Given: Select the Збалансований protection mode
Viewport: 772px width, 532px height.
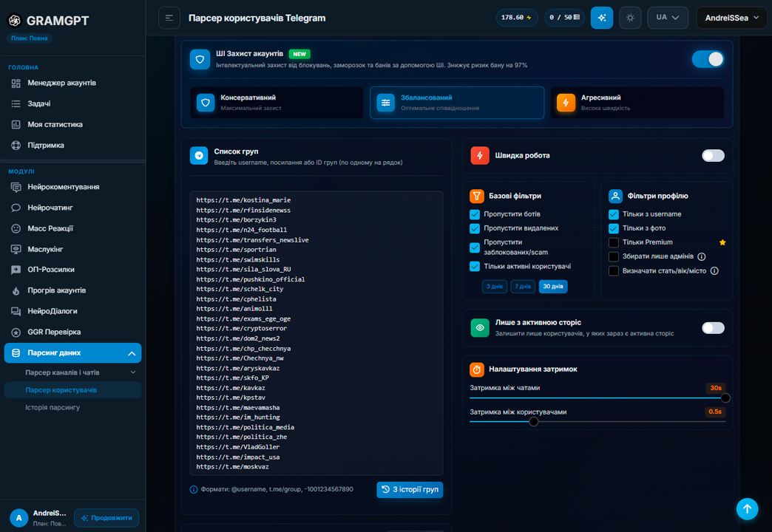Looking at the screenshot, I should [x=457, y=103].
